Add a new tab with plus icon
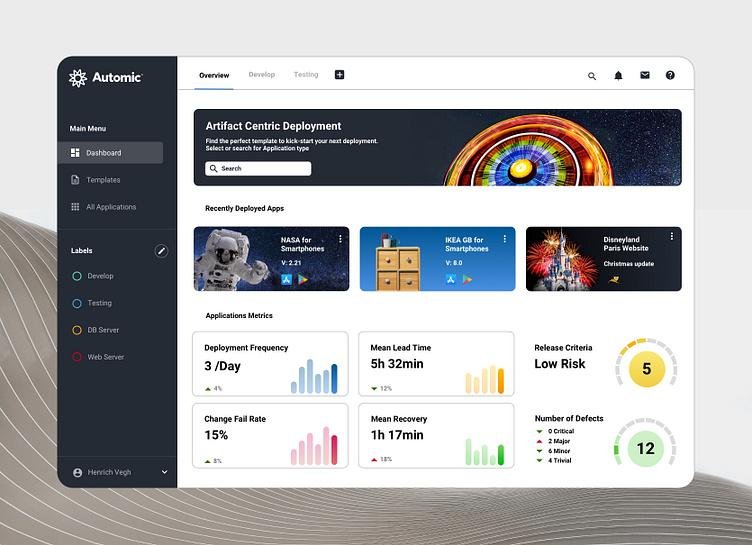 point(339,74)
